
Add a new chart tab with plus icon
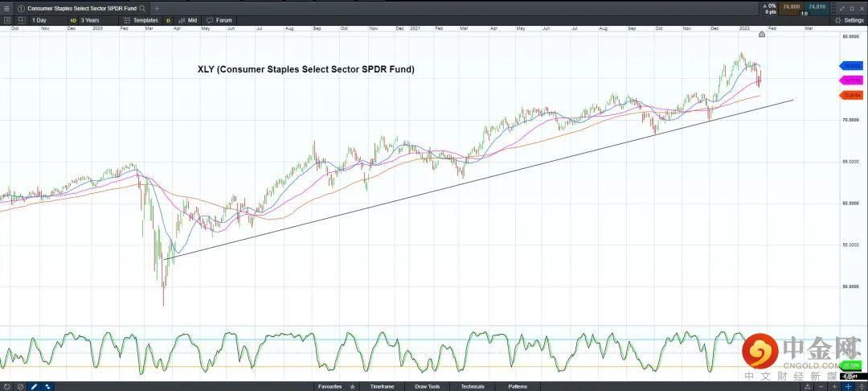tap(158, 8)
